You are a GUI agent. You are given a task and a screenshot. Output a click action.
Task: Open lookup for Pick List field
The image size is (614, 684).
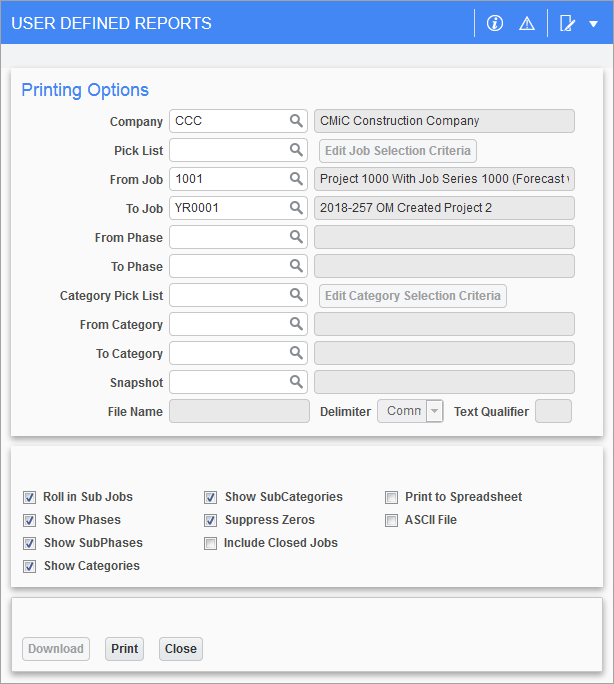pos(296,150)
